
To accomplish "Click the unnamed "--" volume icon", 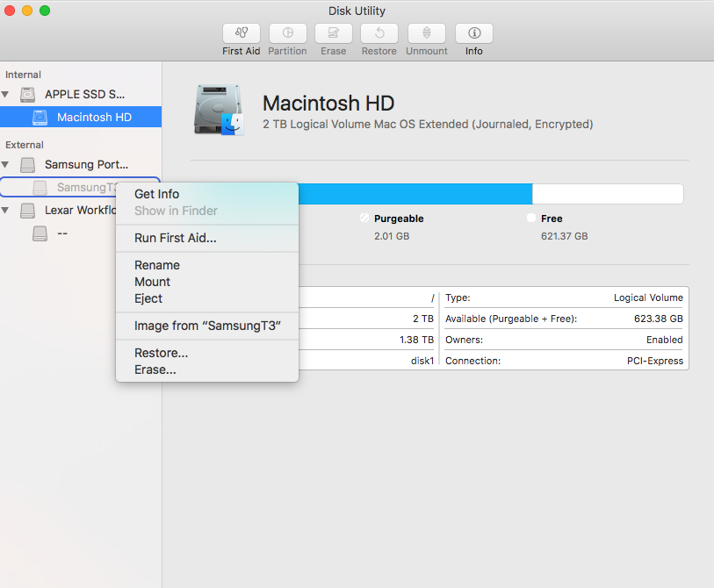I will pyautogui.click(x=40, y=233).
